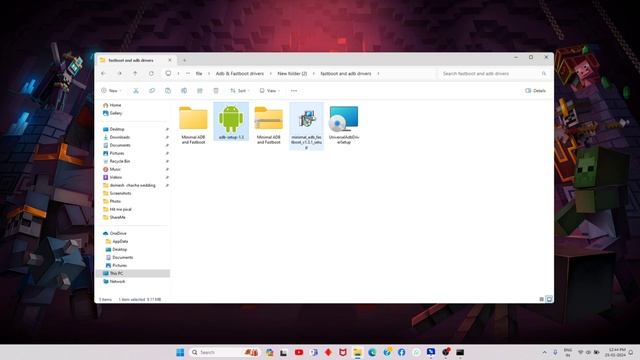Select the 'fastboot and adb drivers' tab
The height and width of the screenshot is (360, 640).
[x=135, y=60]
